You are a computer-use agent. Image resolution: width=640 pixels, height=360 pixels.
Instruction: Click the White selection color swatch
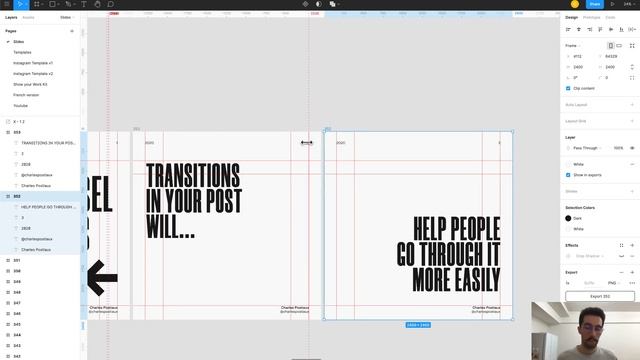[x=568, y=229]
